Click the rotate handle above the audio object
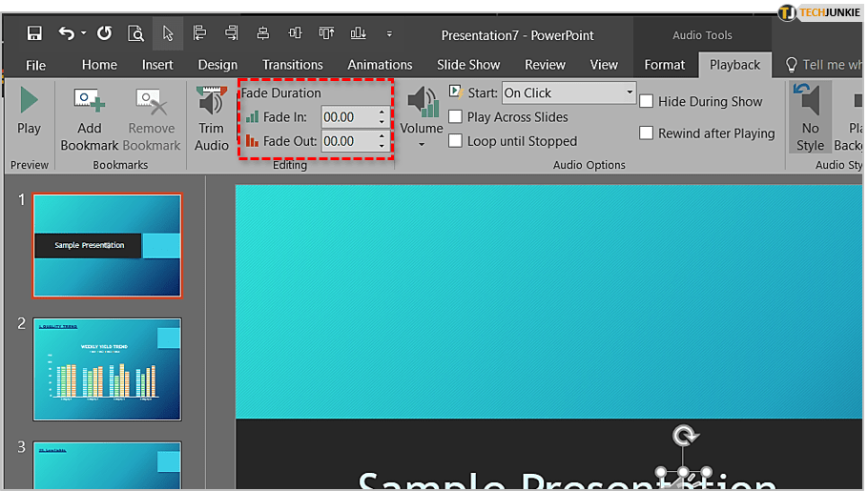868x491 pixels. click(684, 437)
